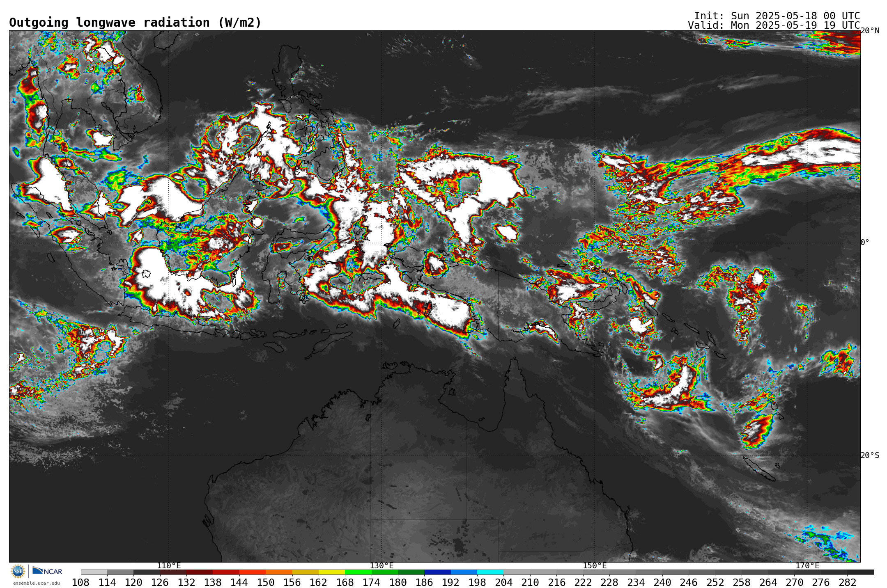Click the 108 colorbar tick label
Screen dimensions: 887x588
pyautogui.click(x=81, y=583)
